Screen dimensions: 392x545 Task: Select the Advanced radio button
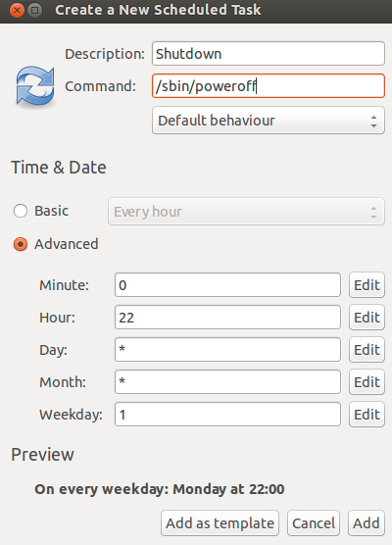(21, 244)
